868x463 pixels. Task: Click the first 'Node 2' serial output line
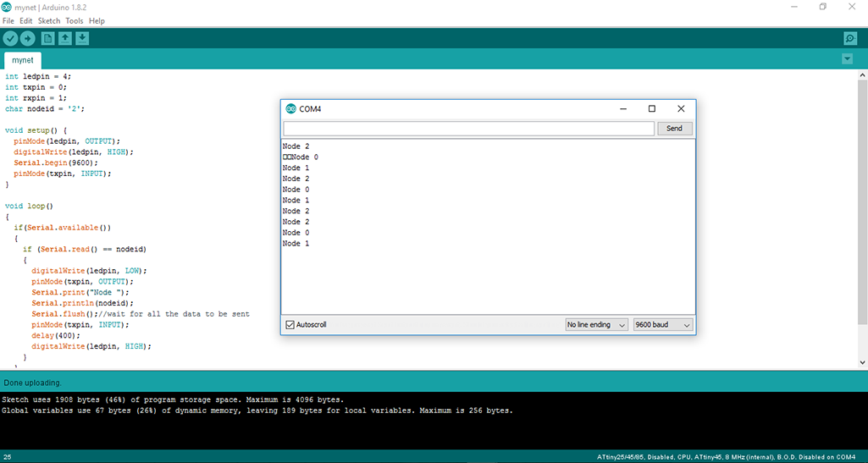[296, 146]
